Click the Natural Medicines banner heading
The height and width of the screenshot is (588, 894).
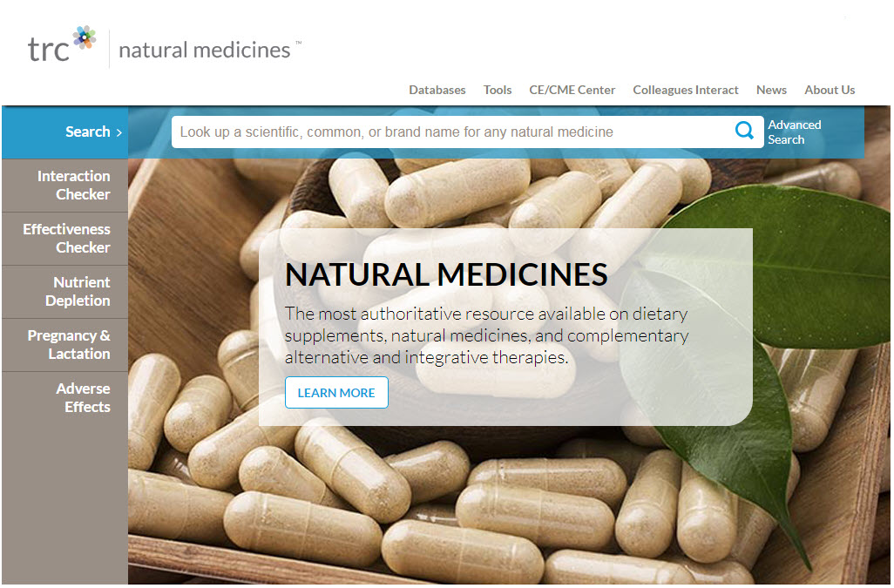point(446,274)
